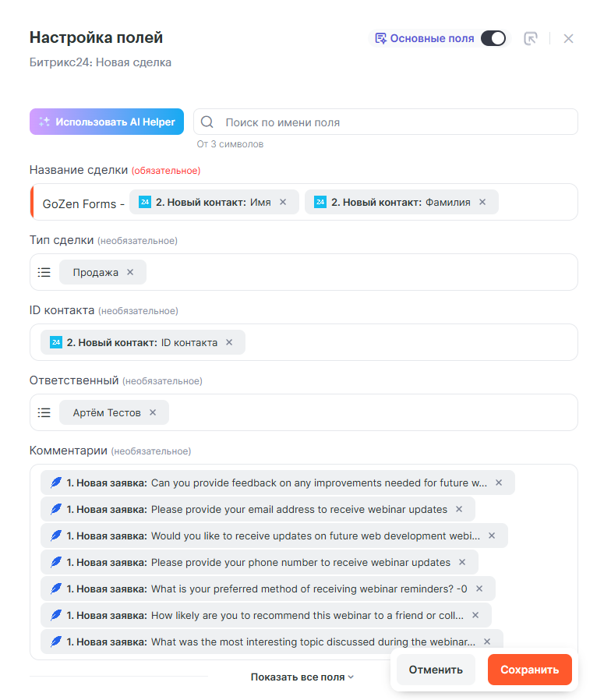Remove the phone number comment tag
The width and height of the screenshot is (611, 700).
click(x=462, y=562)
